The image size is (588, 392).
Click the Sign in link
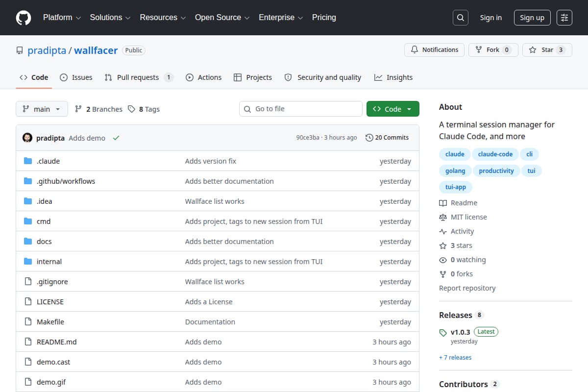click(x=491, y=18)
